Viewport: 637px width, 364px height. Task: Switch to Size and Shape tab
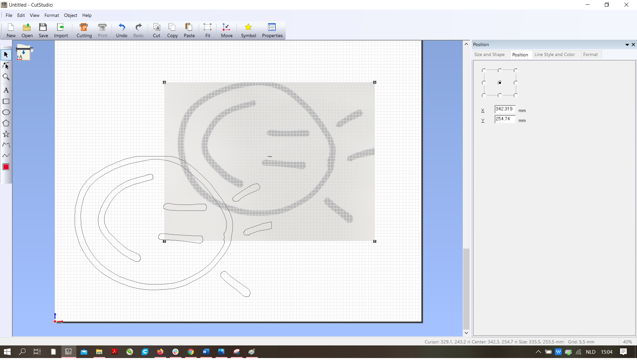[x=489, y=55]
